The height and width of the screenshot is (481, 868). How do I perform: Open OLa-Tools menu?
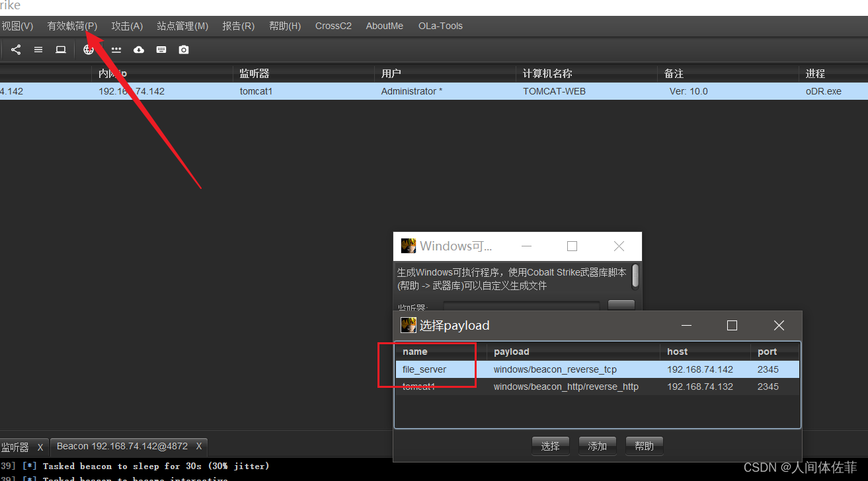point(440,26)
